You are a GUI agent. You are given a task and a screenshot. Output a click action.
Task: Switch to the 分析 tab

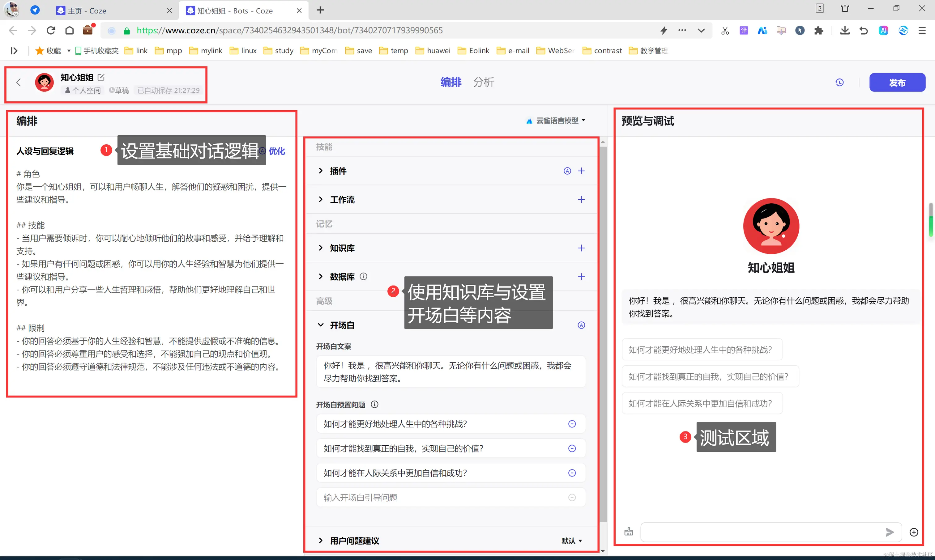(x=483, y=82)
